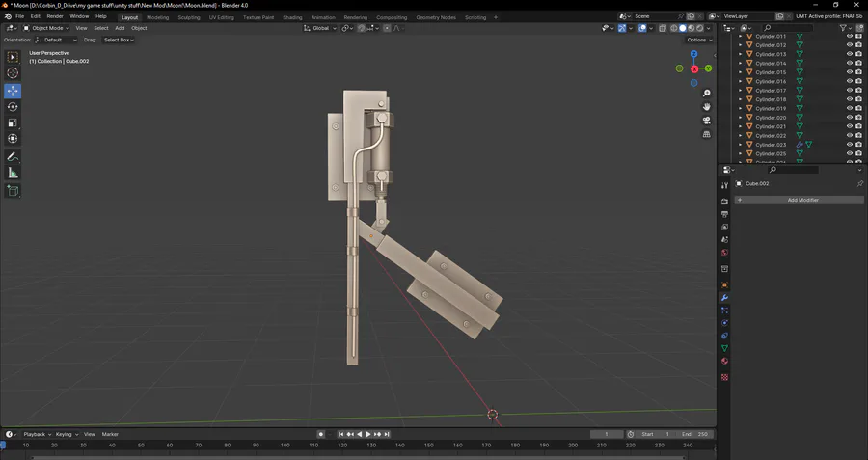Open the Tool properties tab

[724, 185]
